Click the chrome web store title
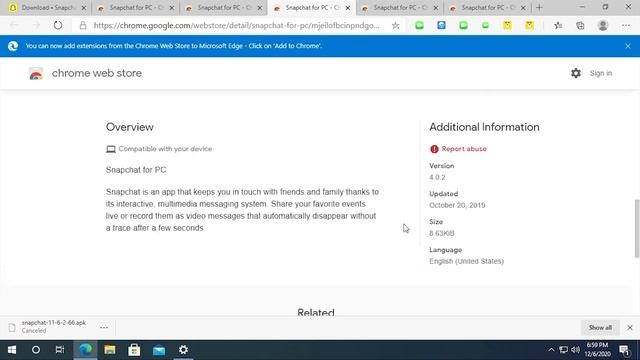 [x=97, y=73]
